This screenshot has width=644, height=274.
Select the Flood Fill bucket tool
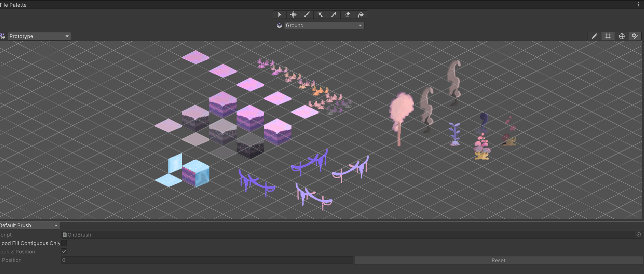[361, 15]
